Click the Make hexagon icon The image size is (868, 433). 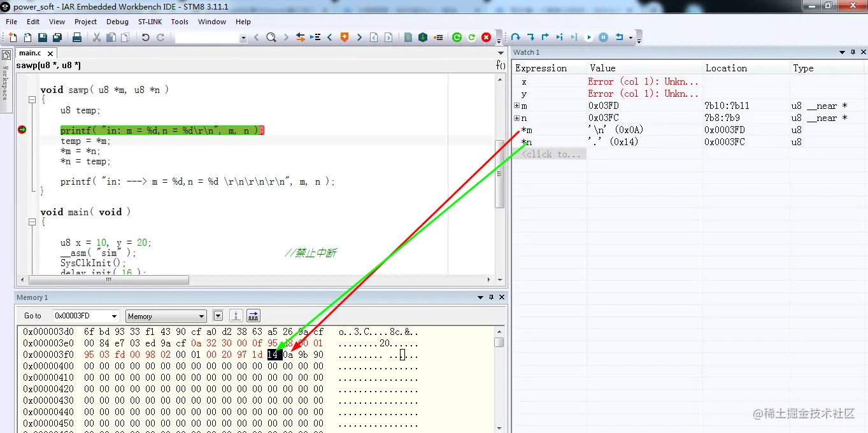pyautogui.click(x=422, y=38)
